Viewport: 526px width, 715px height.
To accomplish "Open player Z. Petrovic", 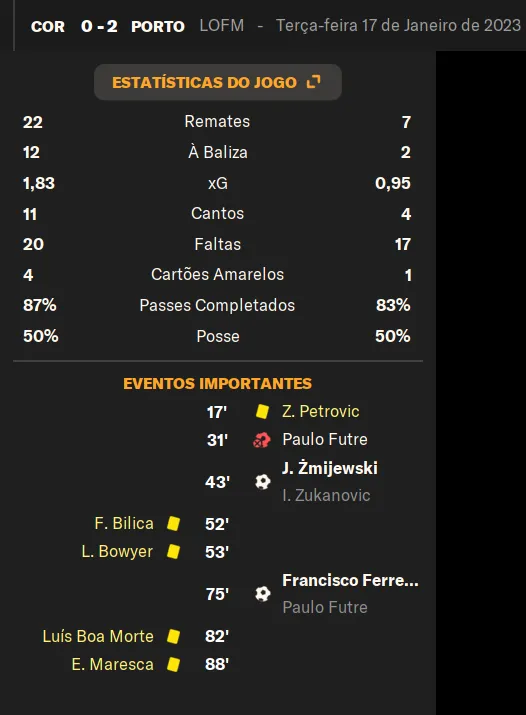I will [x=321, y=411].
